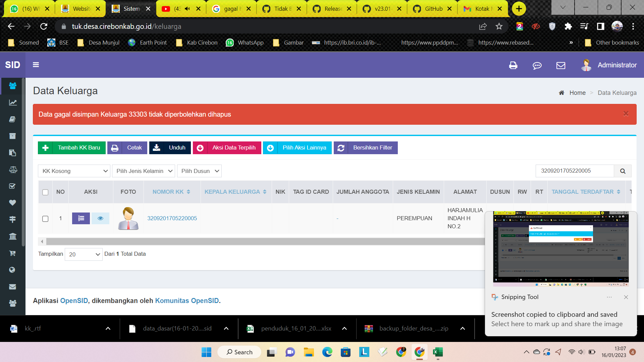Open the bank building icon in sidebar
Screen dimensions: 644x362
[x=12, y=236]
